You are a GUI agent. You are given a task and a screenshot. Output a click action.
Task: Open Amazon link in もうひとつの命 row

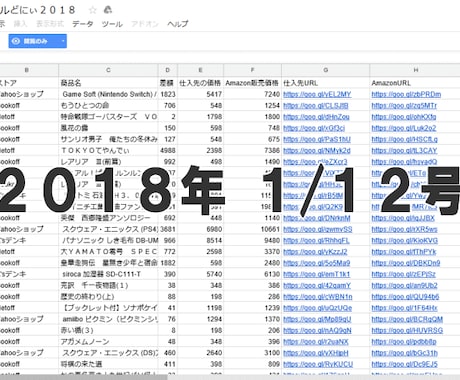(404, 106)
